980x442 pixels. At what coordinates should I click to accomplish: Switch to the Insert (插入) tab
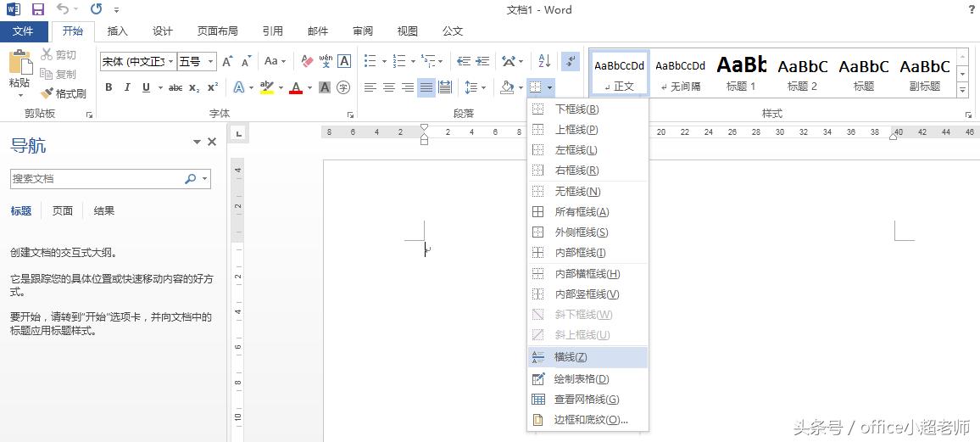(x=118, y=31)
